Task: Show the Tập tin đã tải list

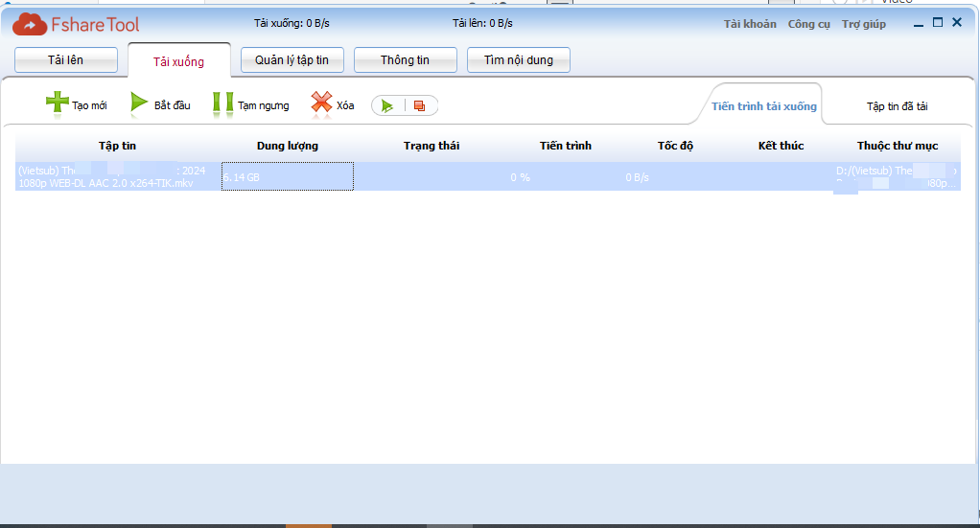Action: (x=897, y=106)
